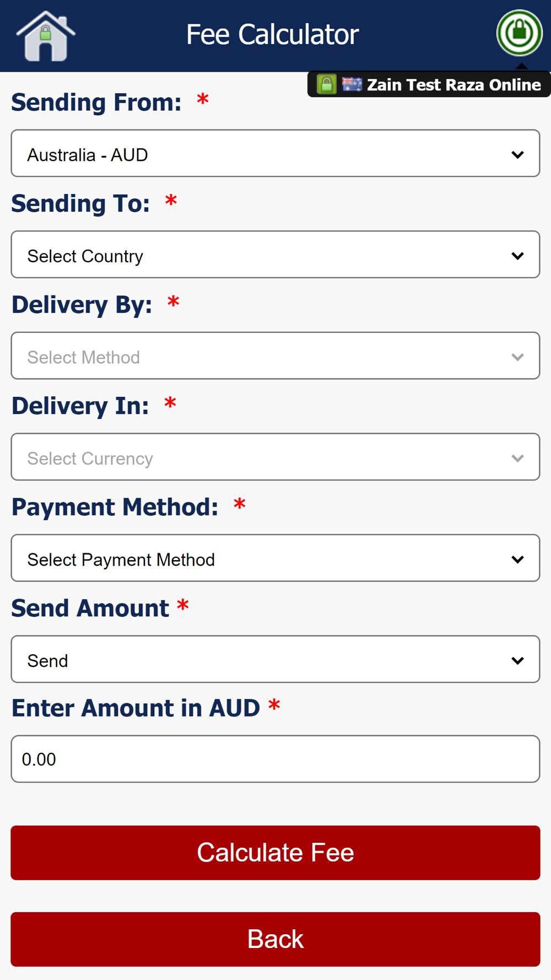Image resolution: width=551 pixels, height=980 pixels.
Task: Open the Select Currency dropdown
Action: [275, 457]
